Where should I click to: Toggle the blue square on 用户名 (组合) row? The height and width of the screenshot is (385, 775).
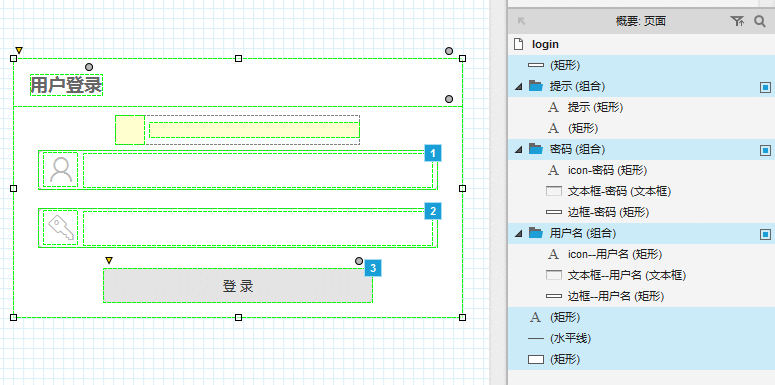pos(765,234)
